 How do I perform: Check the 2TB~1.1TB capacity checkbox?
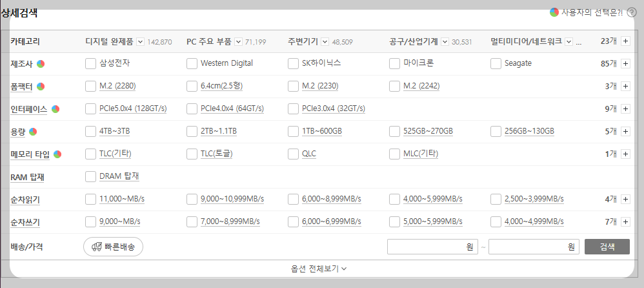(192, 132)
